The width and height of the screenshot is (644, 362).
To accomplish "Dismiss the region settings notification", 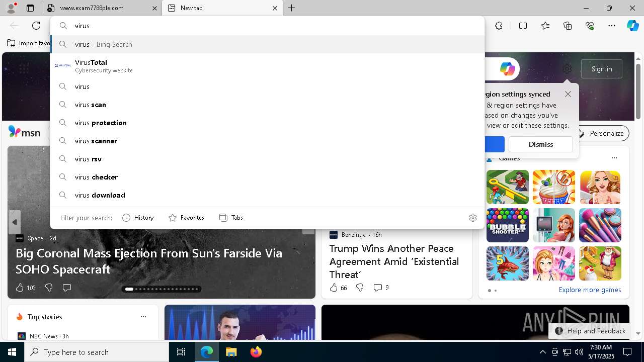I will (540, 144).
